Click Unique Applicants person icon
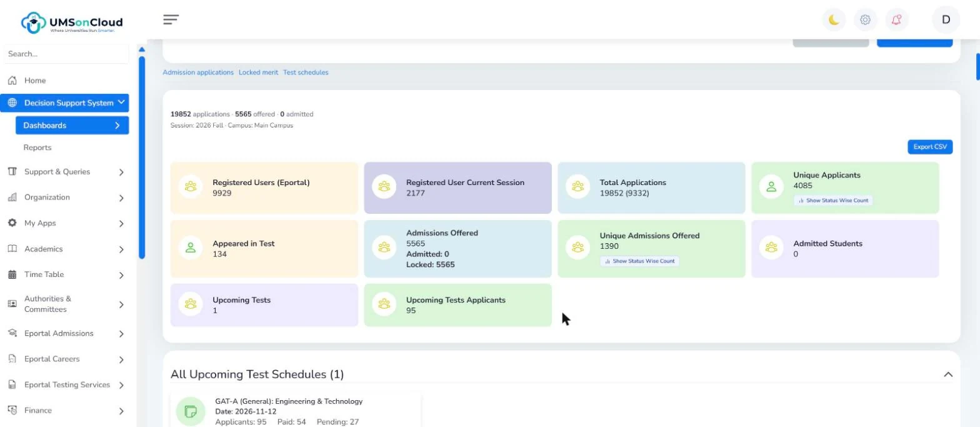This screenshot has height=427, width=980. pyautogui.click(x=771, y=186)
